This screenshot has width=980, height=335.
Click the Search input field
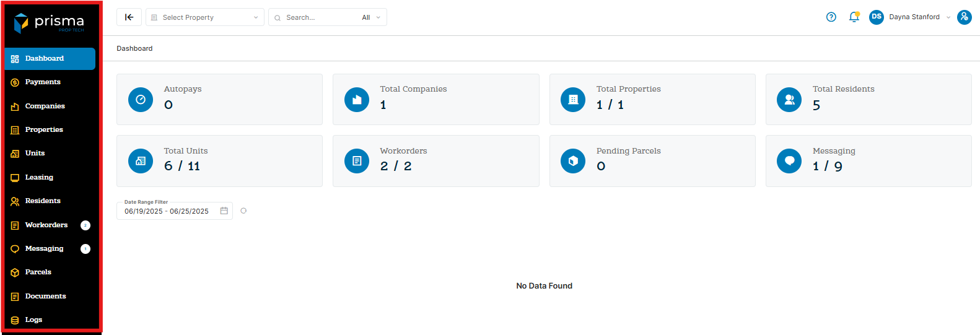pyautogui.click(x=319, y=17)
